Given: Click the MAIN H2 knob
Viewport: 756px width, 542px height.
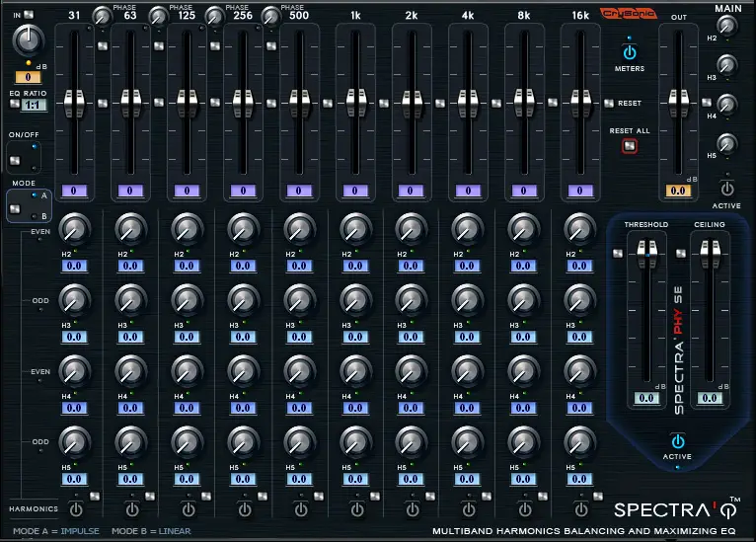Looking at the screenshot, I should coord(727,26).
